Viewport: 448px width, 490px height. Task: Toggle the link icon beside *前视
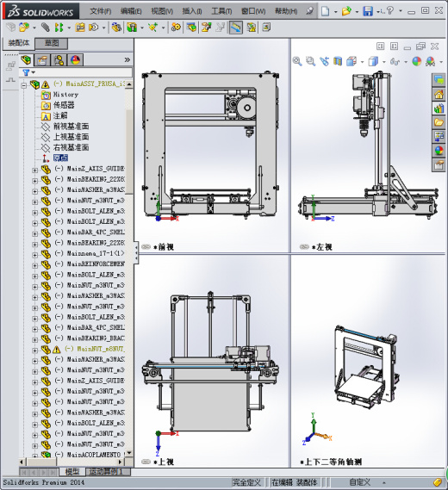(146, 246)
